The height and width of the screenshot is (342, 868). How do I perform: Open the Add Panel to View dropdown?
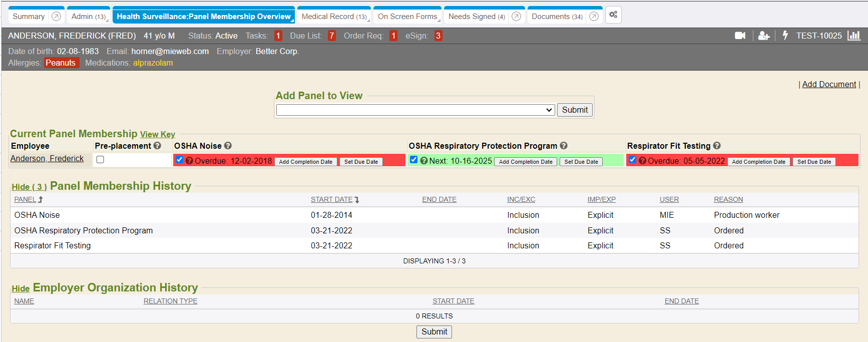pyautogui.click(x=415, y=110)
